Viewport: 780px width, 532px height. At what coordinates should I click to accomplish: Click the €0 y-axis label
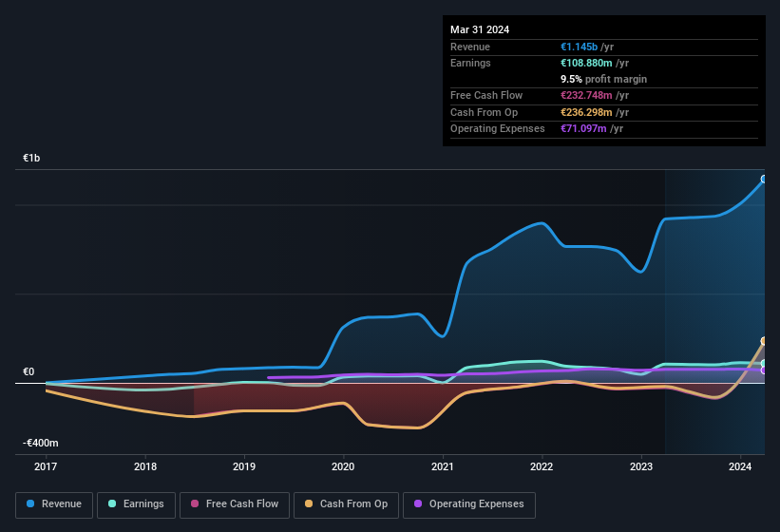[x=29, y=371]
